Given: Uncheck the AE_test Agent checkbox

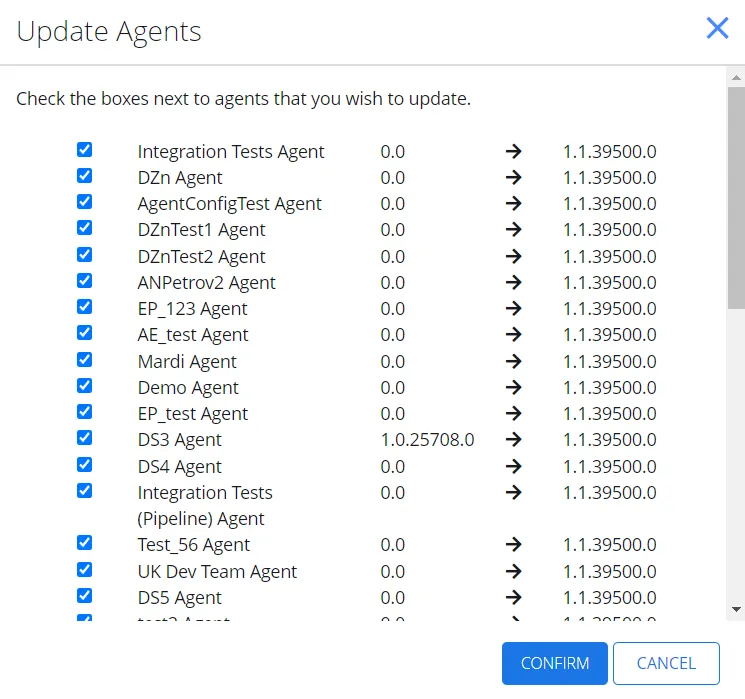Looking at the screenshot, I should click(x=85, y=333).
